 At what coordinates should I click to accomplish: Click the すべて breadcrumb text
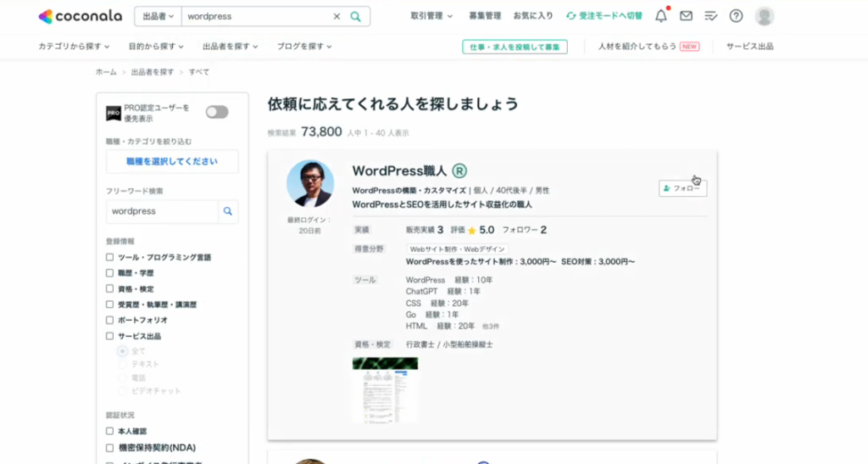[198, 72]
